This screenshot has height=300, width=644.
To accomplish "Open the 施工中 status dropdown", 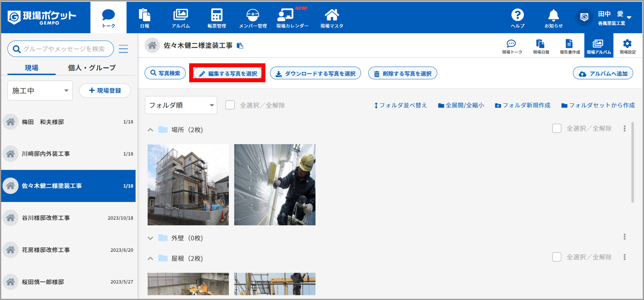I will point(40,91).
